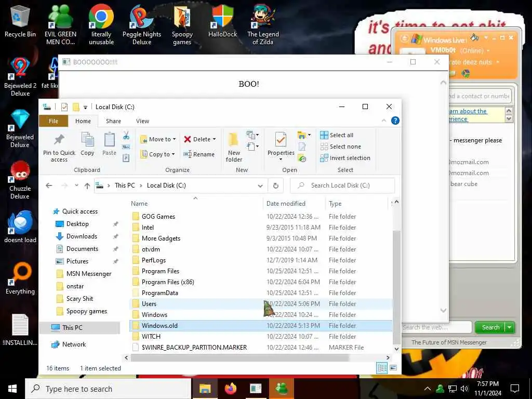
Task: Open Explorer Help question mark icon
Action: tap(395, 121)
